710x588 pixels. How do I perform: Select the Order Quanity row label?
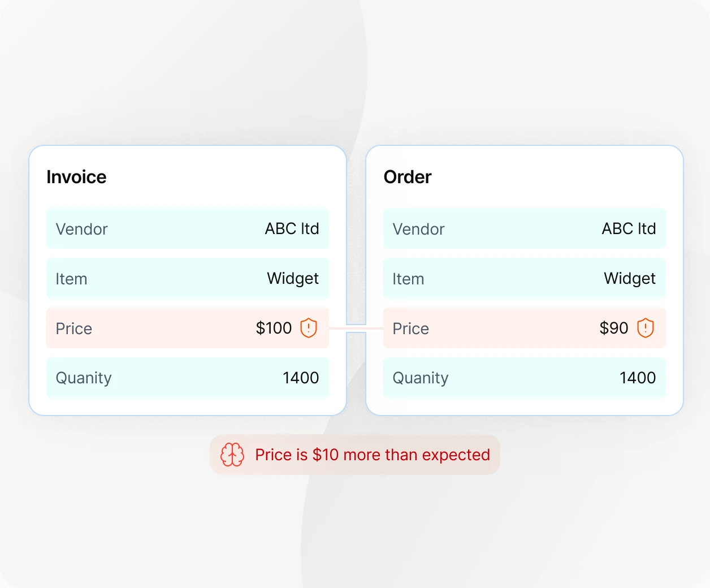click(421, 378)
